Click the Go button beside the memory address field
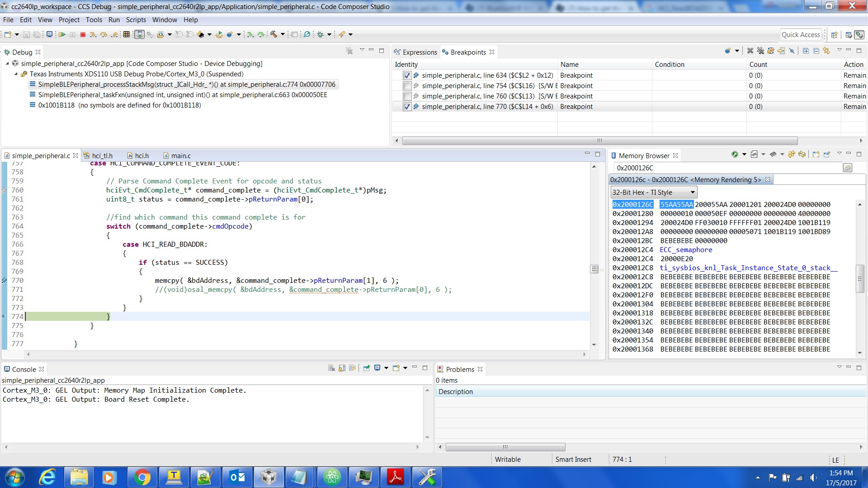Viewport: 868px width, 488px height. pos(848,168)
